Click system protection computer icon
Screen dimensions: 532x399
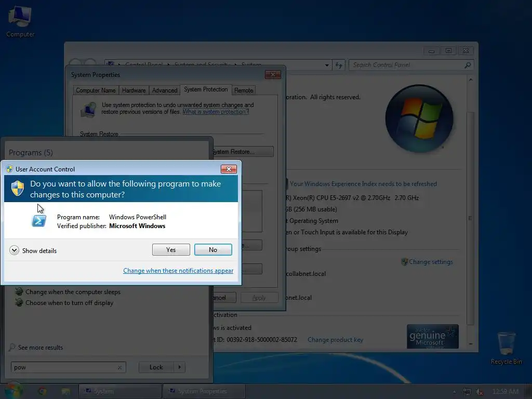coord(88,110)
